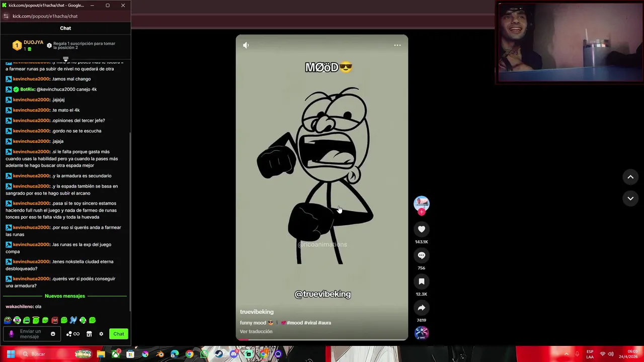Insert the red angry face emote
644x362 pixels.
(x=55, y=320)
